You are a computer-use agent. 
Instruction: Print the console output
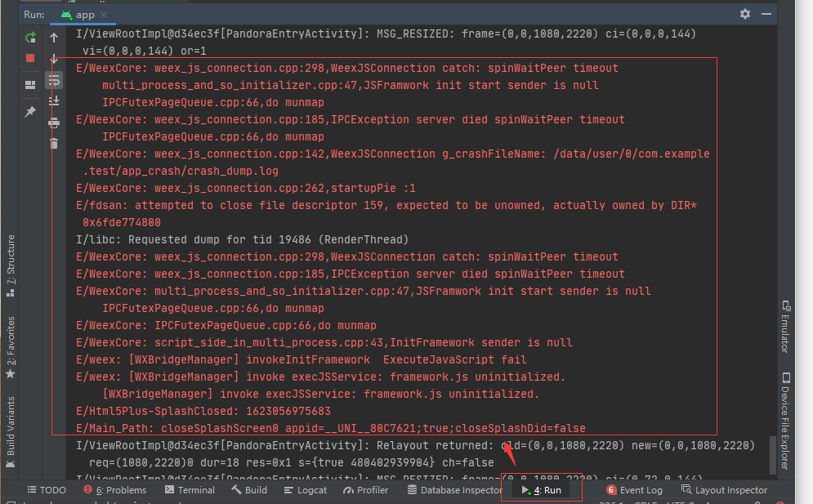53,120
